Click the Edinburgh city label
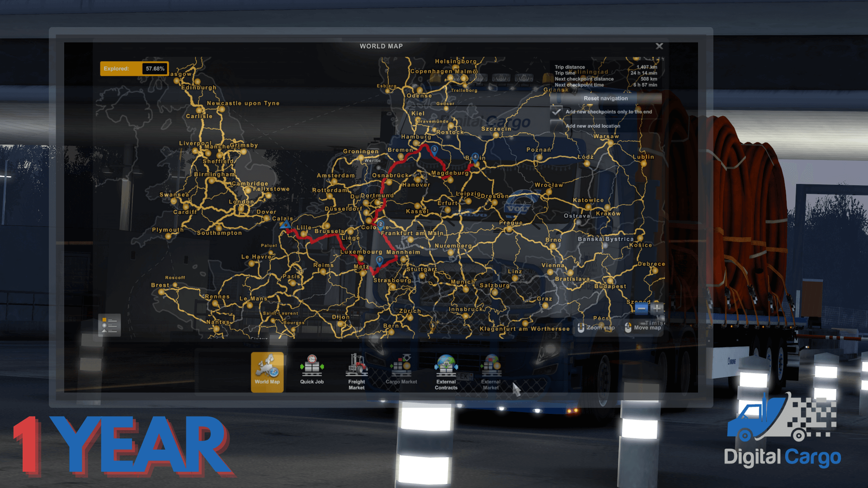 click(198, 88)
